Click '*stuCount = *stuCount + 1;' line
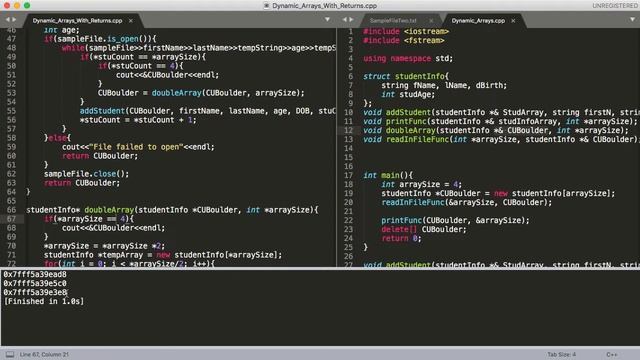Image resolution: width=640 pixels, height=360 pixels. (x=138, y=120)
